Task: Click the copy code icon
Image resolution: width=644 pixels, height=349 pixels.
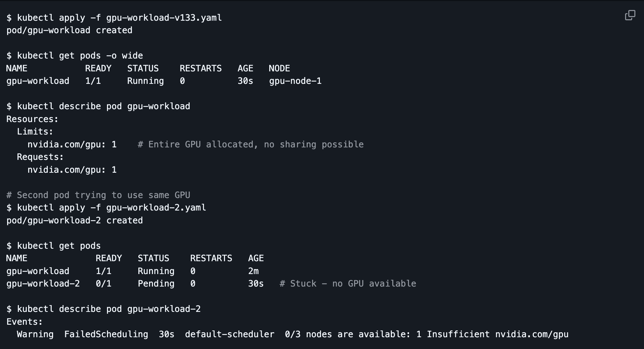Action: click(x=630, y=15)
